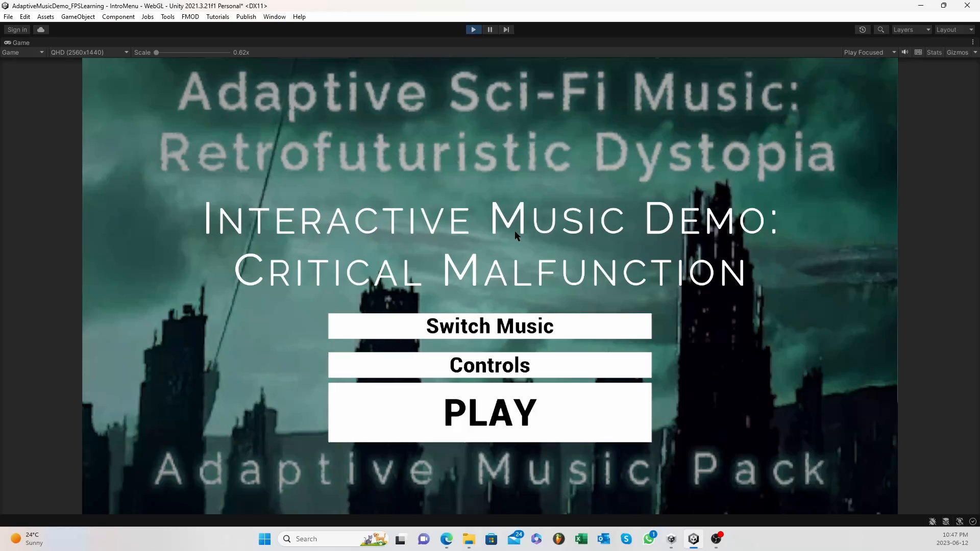
Task: Pause the running game
Action: click(489, 30)
